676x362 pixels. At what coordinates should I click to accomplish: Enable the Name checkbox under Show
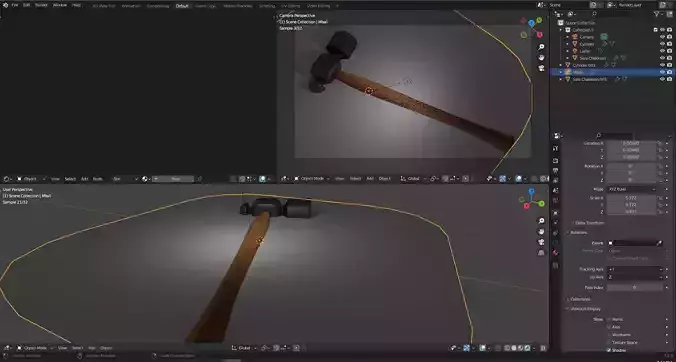609,319
